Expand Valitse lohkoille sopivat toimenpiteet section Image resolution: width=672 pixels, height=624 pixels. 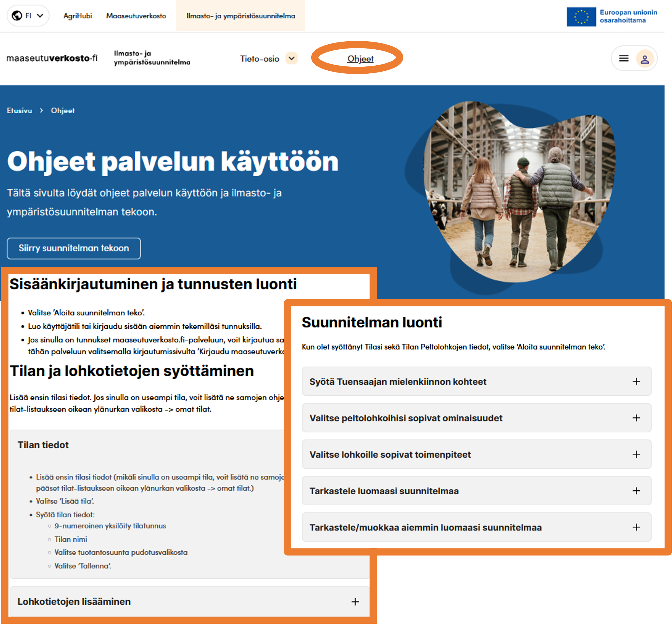click(637, 454)
